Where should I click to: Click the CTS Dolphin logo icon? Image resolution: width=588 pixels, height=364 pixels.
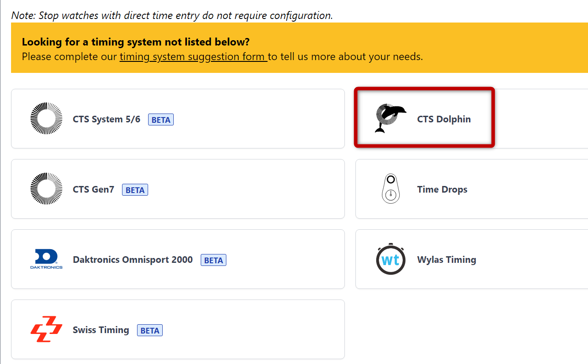click(390, 118)
